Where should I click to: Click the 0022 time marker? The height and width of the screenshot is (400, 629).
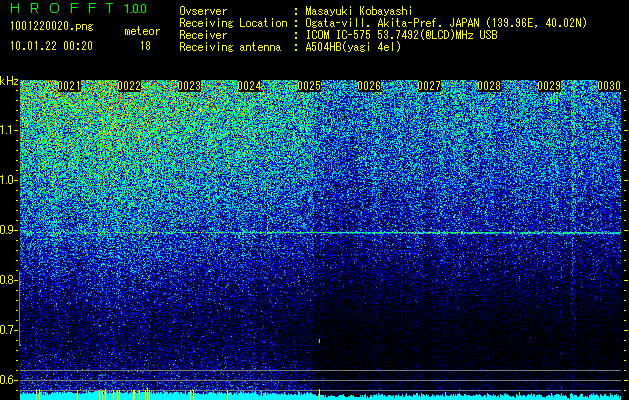pyautogui.click(x=129, y=86)
